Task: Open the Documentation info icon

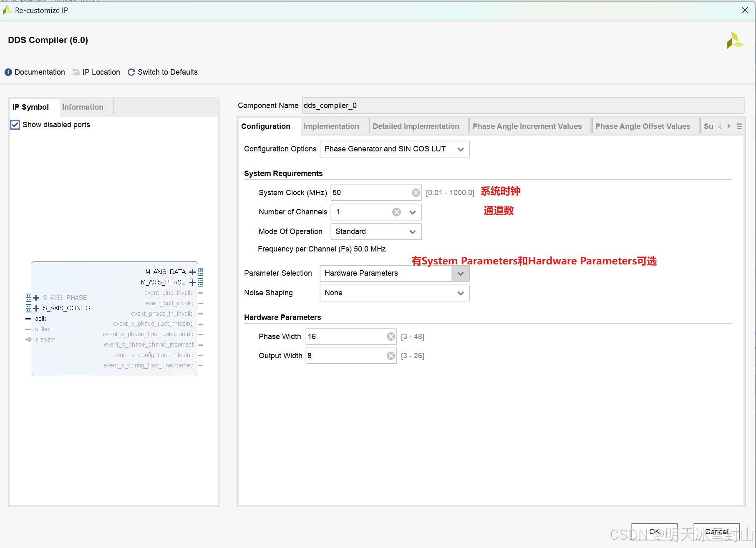Action: point(8,72)
